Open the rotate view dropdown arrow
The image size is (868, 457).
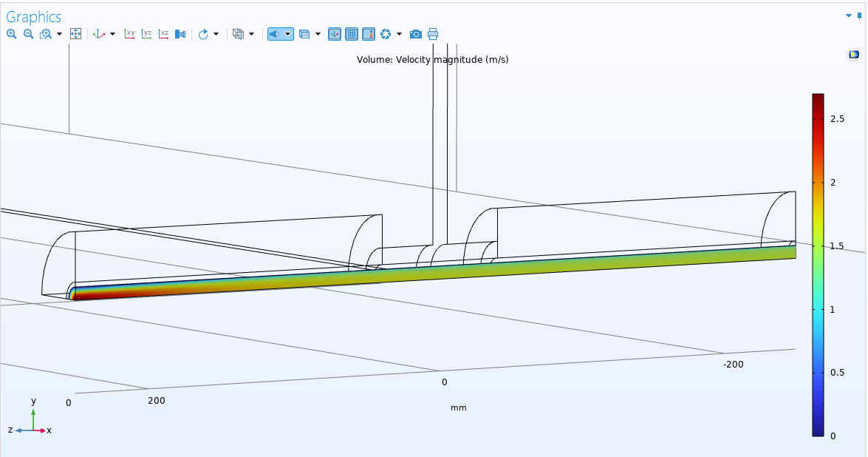216,34
